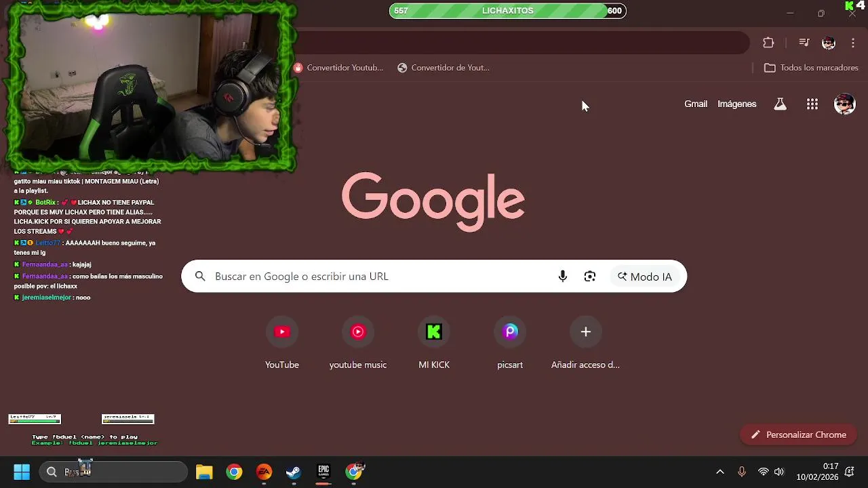The width and height of the screenshot is (868, 488).
Task: Click chat username jeremiaselmejor
Action: pyautogui.click(x=47, y=298)
